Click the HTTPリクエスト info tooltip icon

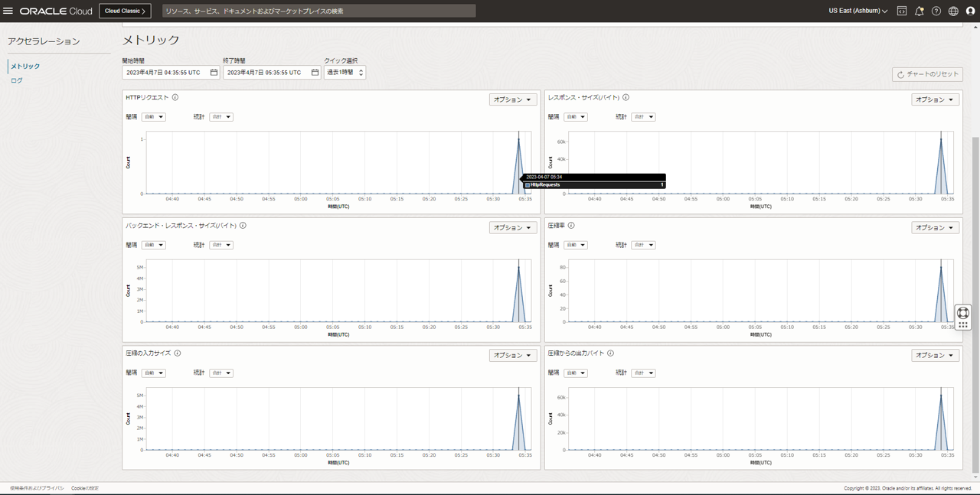pyautogui.click(x=175, y=97)
